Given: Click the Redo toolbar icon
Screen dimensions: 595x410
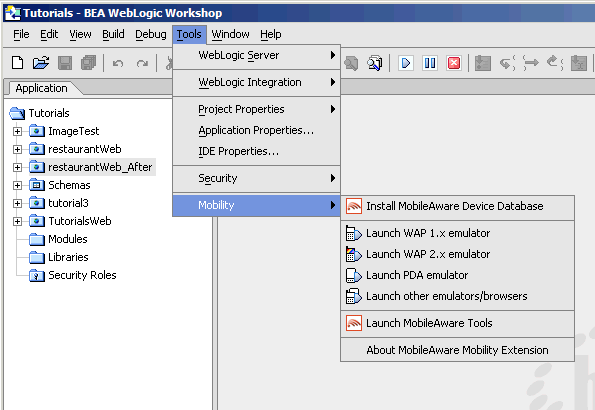Looking at the screenshot, I should click(142, 63).
